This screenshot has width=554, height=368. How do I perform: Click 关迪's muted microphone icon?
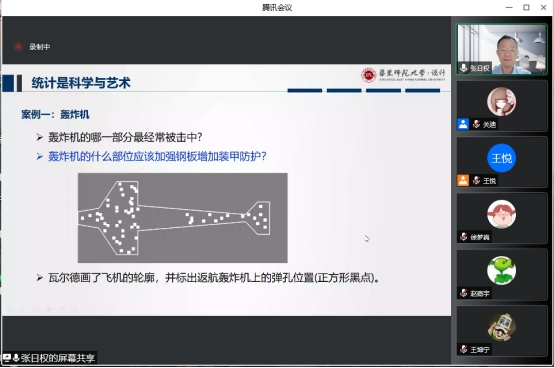(x=476, y=124)
